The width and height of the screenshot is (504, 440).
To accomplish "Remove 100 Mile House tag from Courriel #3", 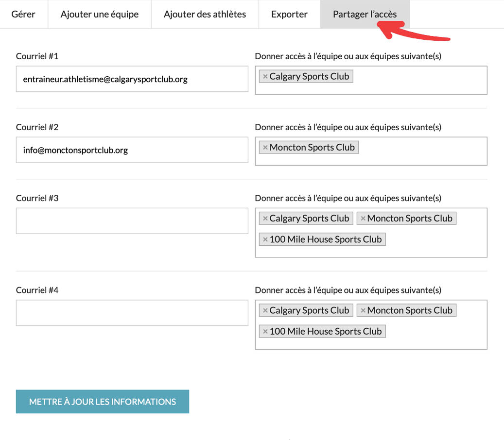I will 265,239.
